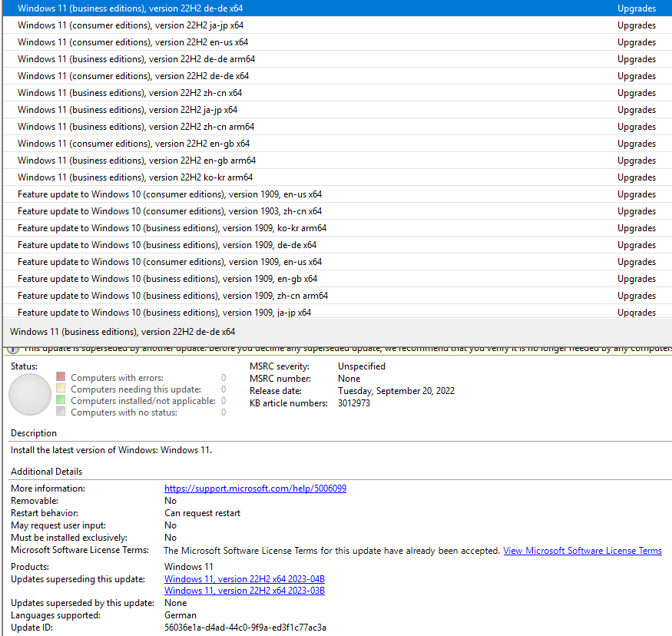Select Feature update Windows 10 1909 ko-kr arm64
672x636 pixels.
(337, 228)
